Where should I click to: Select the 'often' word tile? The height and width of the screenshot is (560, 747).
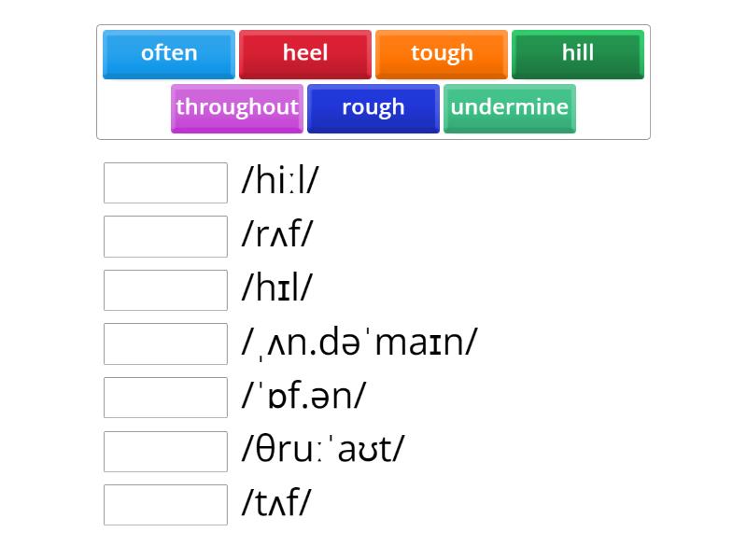coord(168,53)
